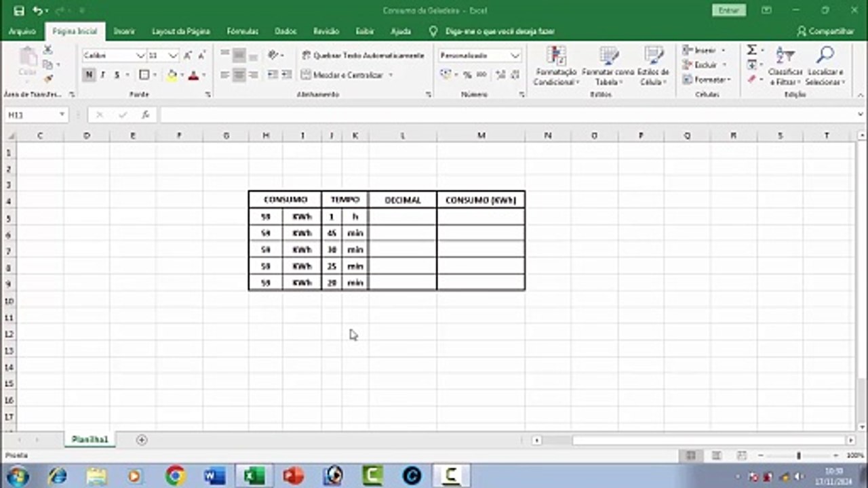Decrease font size with the smaller A icon
The width and height of the screenshot is (868, 488).
201,56
